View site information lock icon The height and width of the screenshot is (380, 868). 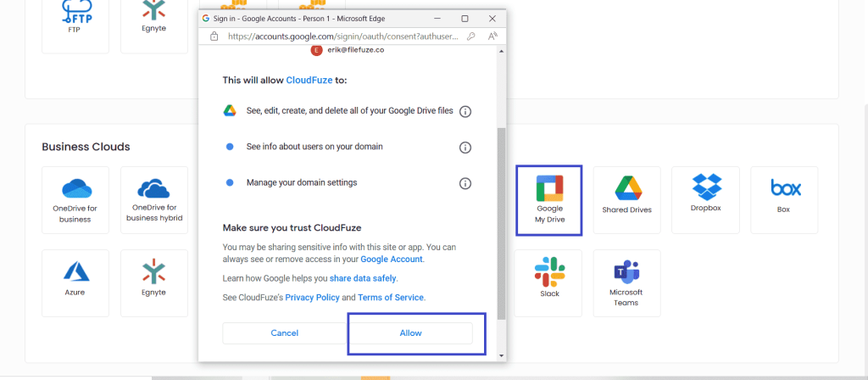click(x=214, y=36)
